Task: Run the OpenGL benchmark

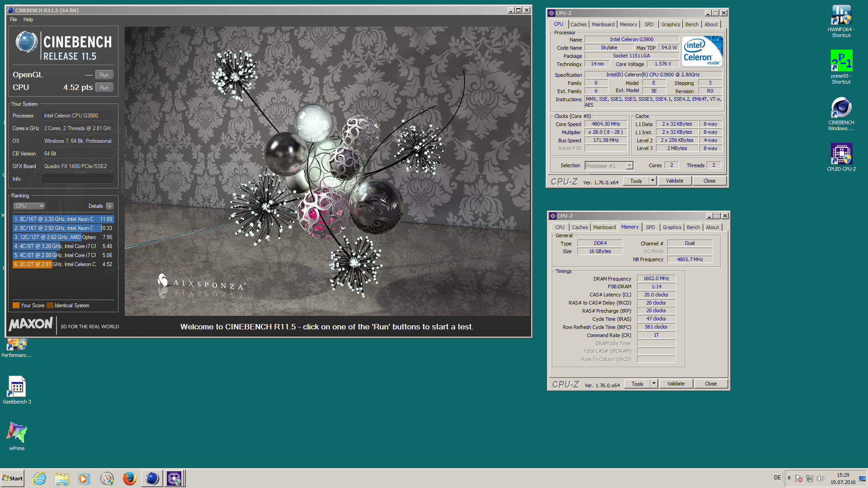Action: (104, 75)
